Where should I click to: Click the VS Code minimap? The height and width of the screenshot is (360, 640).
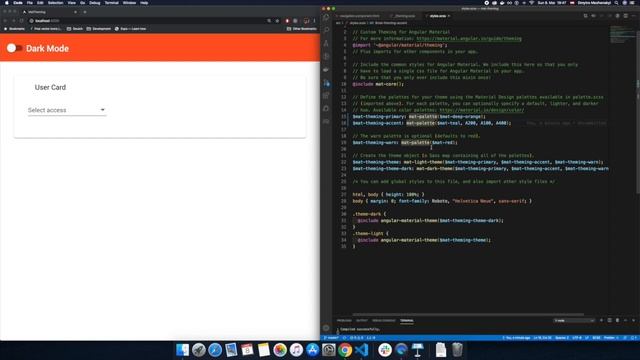(x=622, y=35)
